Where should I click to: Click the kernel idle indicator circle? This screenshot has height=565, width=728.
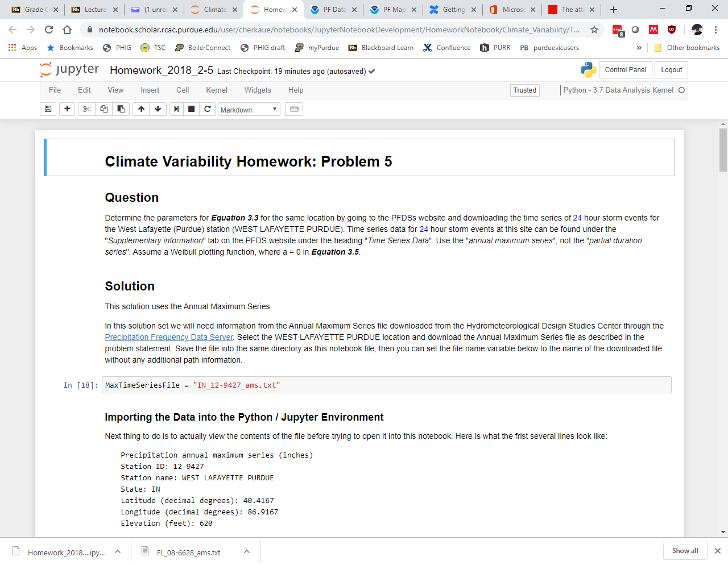(681, 90)
